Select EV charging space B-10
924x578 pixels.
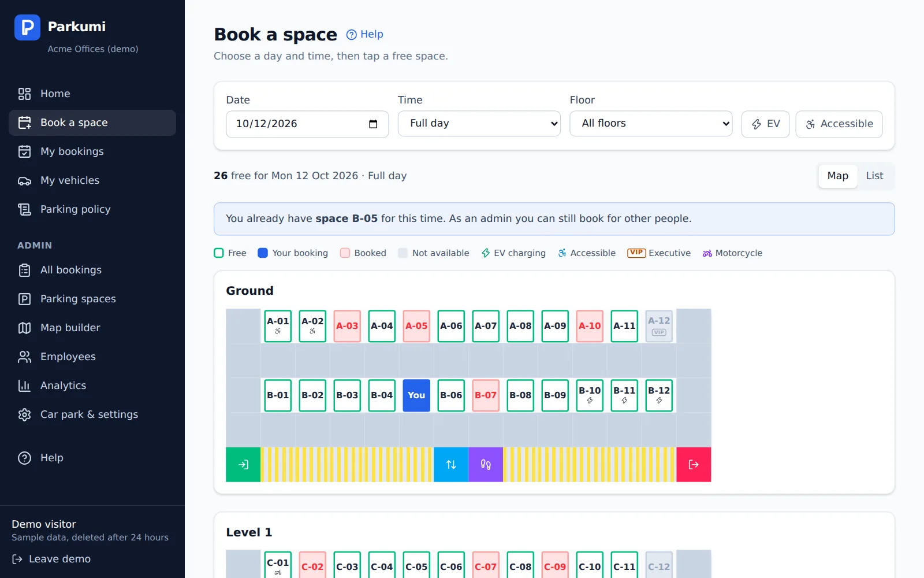tap(590, 395)
